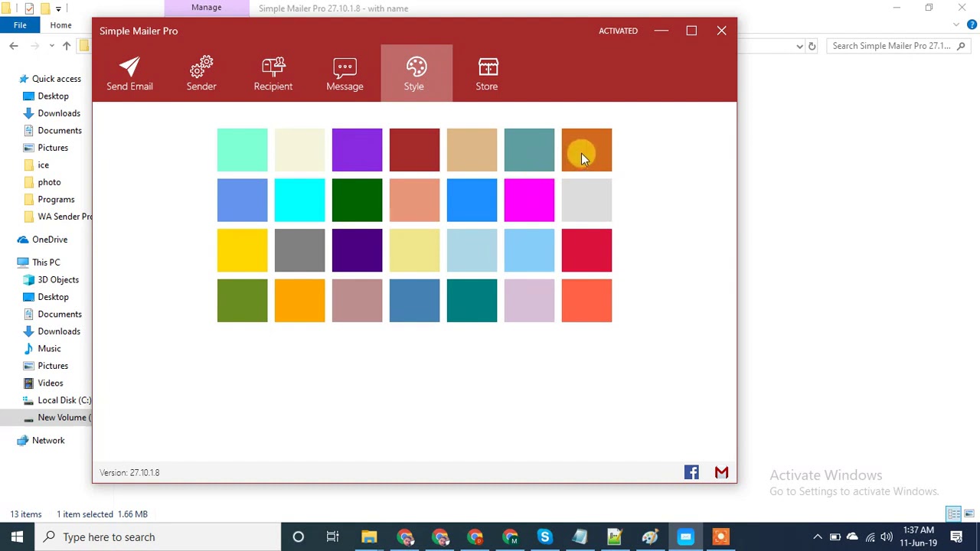Pick the teal color swatch
The width and height of the screenshot is (980, 551).
coord(472,300)
